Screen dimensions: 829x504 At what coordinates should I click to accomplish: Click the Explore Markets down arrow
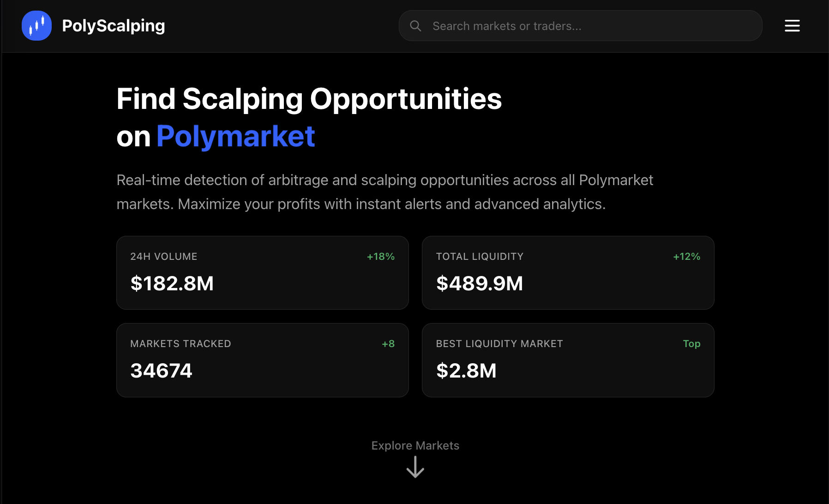415,468
